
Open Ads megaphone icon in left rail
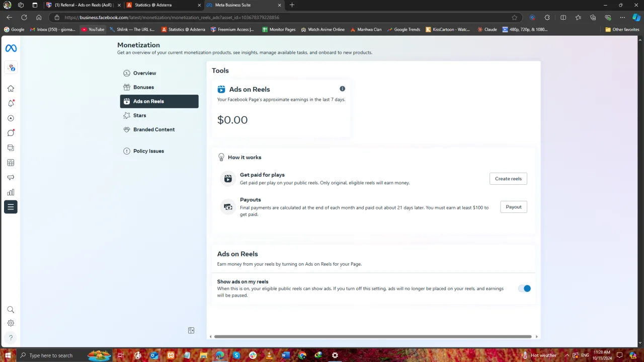tap(11, 177)
